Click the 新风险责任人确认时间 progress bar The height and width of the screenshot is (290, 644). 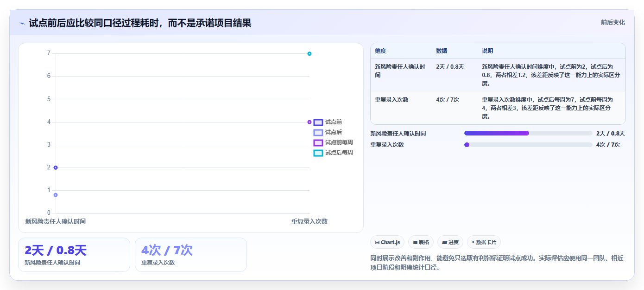[528, 133]
